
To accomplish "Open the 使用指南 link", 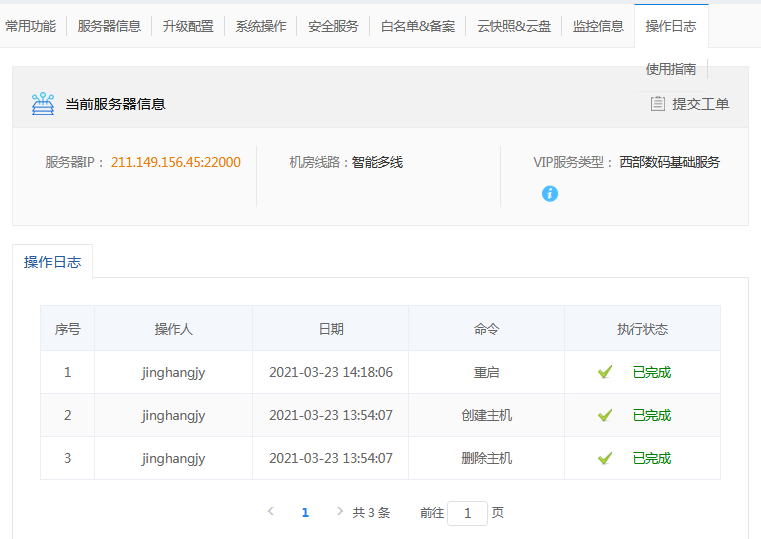I will (671, 69).
